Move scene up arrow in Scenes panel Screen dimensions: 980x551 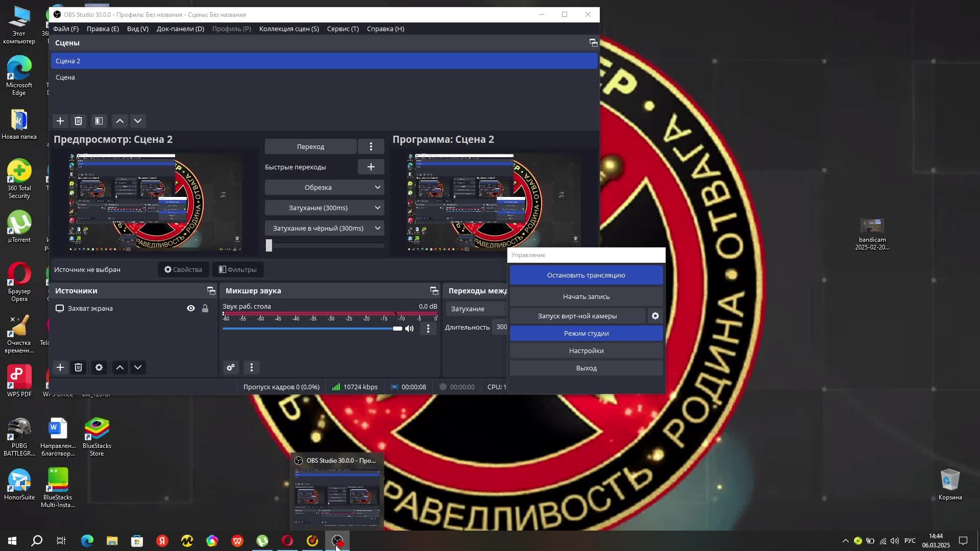[120, 121]
